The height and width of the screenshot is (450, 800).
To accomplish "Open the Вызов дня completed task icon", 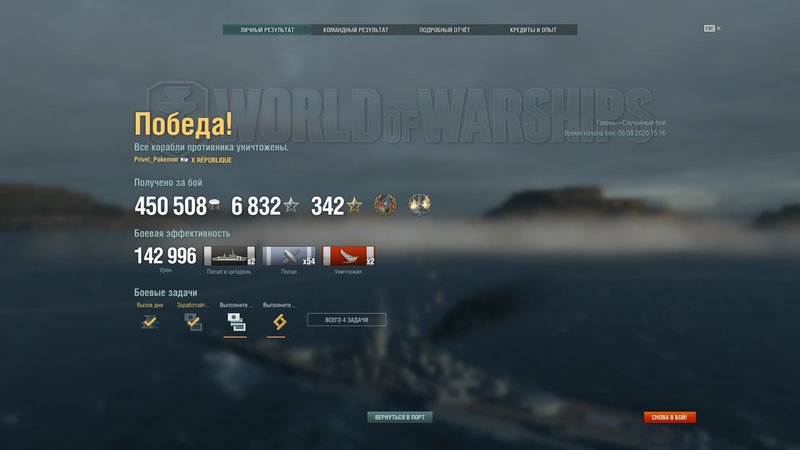I will click(149, 321).
